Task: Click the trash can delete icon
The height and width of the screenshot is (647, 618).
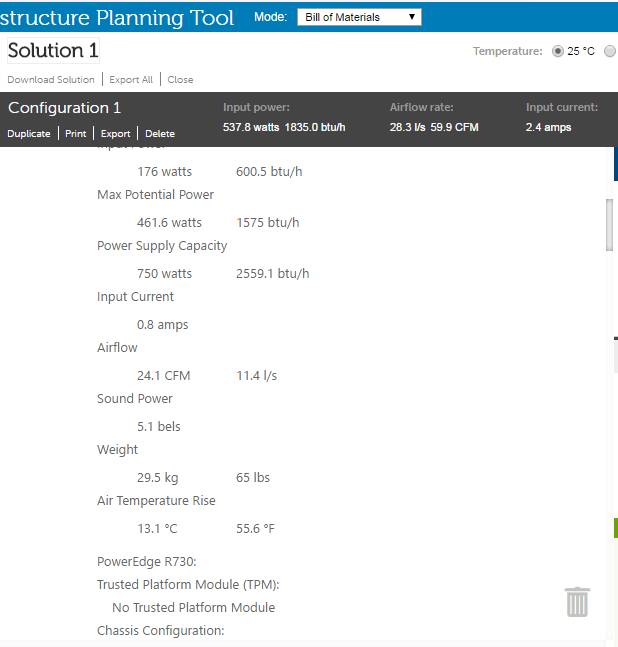Action: [x=577, y=602]
